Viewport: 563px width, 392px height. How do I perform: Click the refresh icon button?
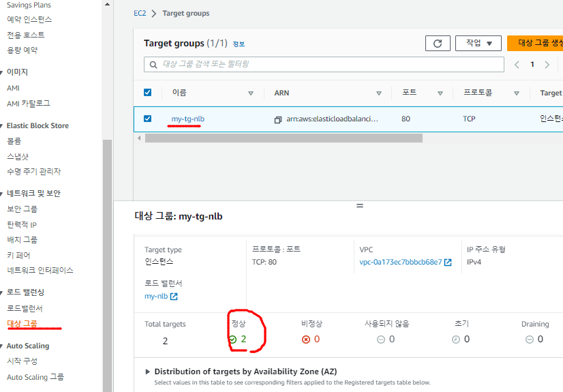click(438, 44)
